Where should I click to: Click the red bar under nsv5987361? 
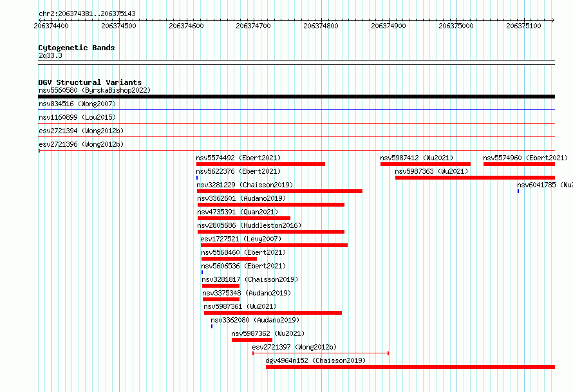pos(273,313)
